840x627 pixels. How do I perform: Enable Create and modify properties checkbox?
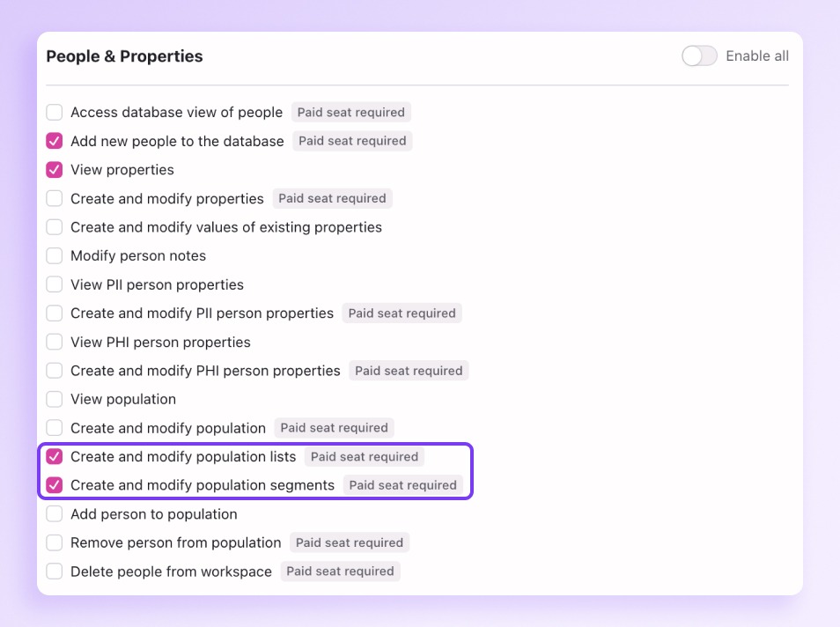point(55,199)
